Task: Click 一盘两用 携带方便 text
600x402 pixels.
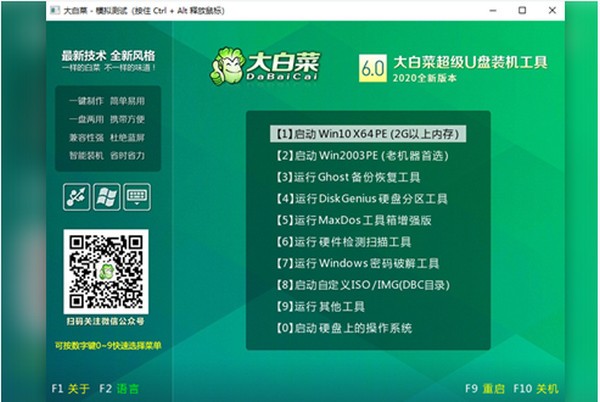Action: (x=107, y=119)
